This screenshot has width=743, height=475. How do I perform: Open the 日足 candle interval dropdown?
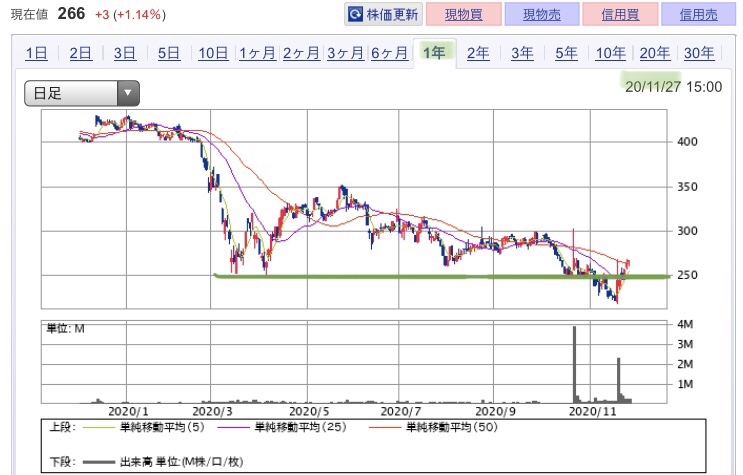[x=82, y=93]
